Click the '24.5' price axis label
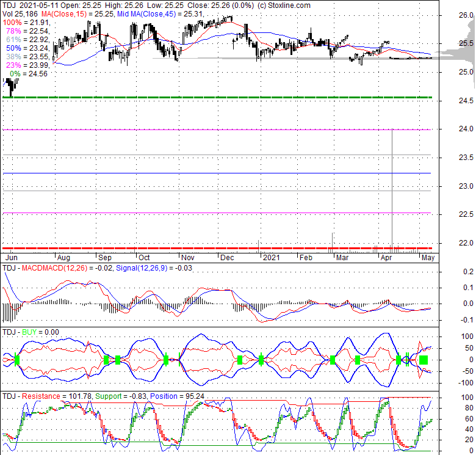Image resolution: width=476 pixels, height=455 pixels. point(466,101)
